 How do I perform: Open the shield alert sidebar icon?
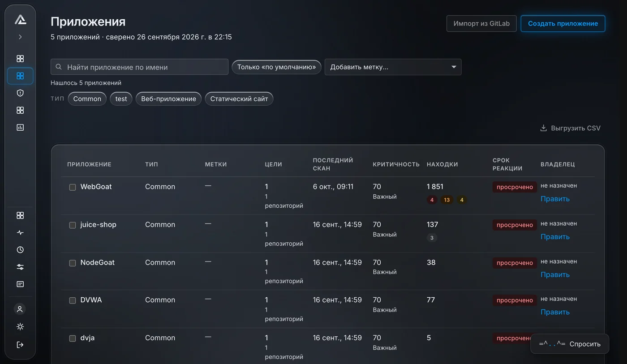click(x=20, y=93)
